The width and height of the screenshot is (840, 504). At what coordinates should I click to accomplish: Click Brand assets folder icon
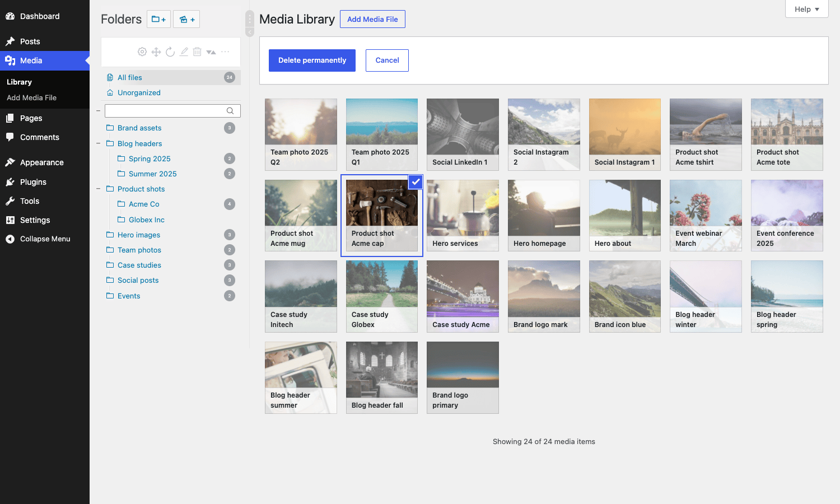click(x=110, y=128)
